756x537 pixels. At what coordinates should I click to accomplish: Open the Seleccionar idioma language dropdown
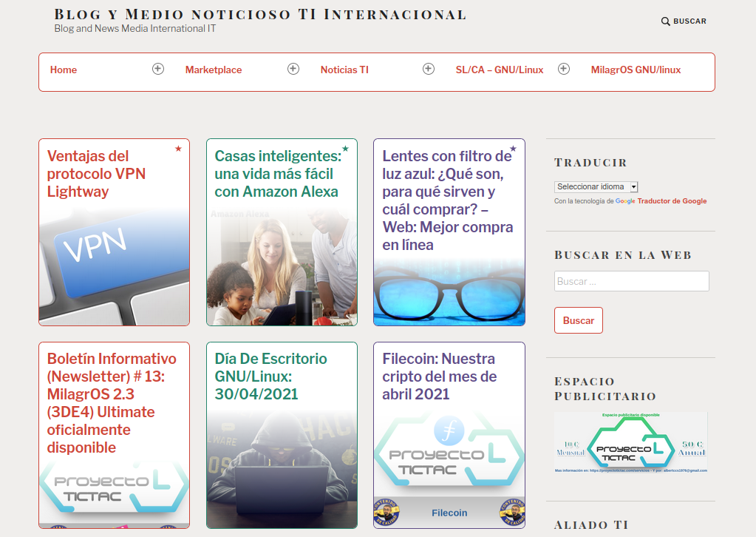click(x=596, y=187)
